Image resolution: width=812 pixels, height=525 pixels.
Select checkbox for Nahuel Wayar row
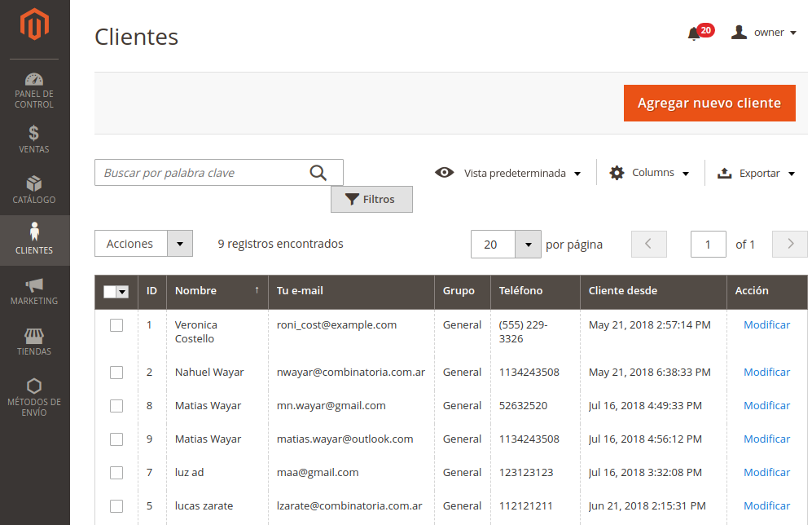(x=116, y=372)
